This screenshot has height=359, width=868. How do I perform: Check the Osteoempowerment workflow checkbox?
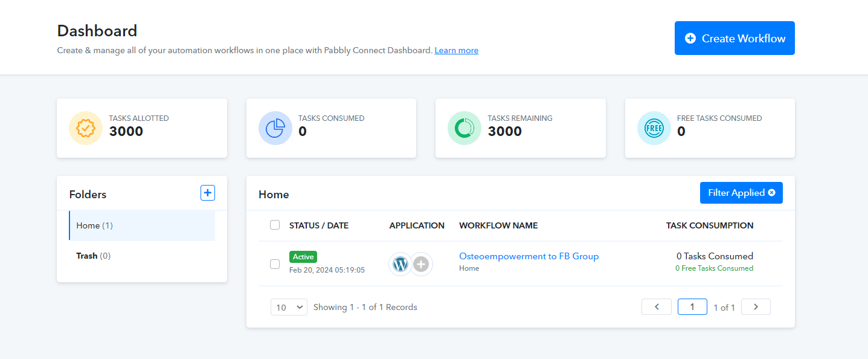(x=275, y=264)
